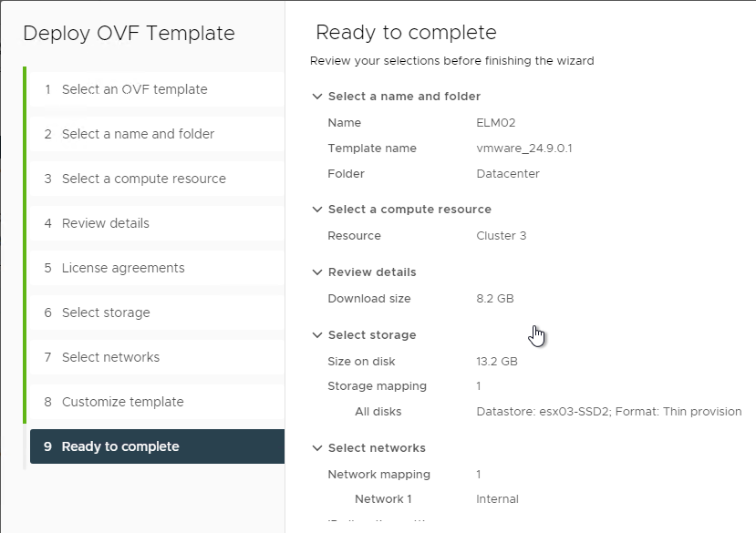Image resolution: width=756 pixels, height=533 pixels.
Task: Click the vmware_24.9.0.1 template name value
Action: tap(524, 149)
